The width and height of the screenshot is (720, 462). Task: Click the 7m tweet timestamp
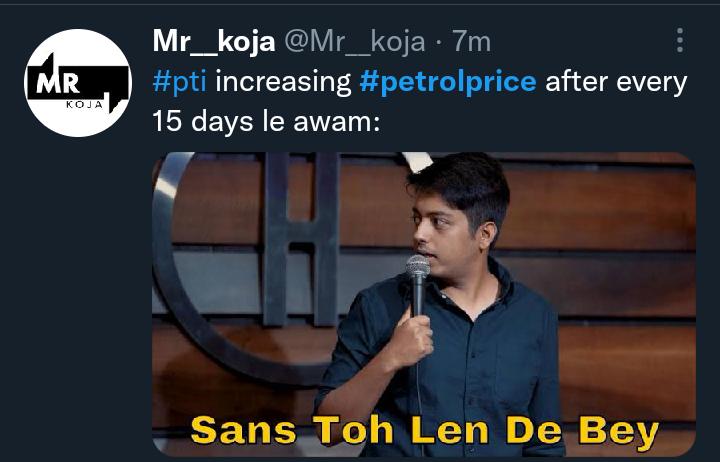click(x=471, y=42)
